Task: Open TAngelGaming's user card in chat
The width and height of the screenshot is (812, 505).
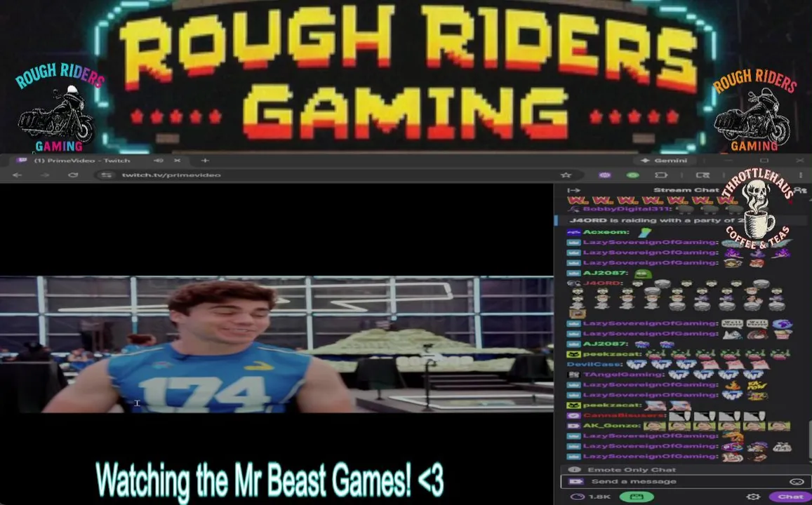Action: [x=623, y=375]
